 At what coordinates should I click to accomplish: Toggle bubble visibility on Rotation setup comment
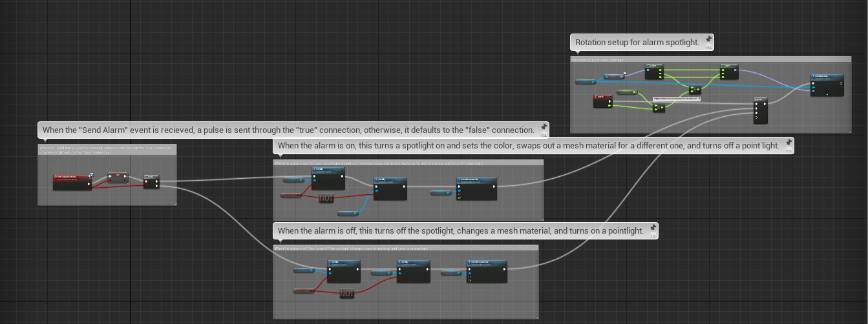(x=709, y=47)
